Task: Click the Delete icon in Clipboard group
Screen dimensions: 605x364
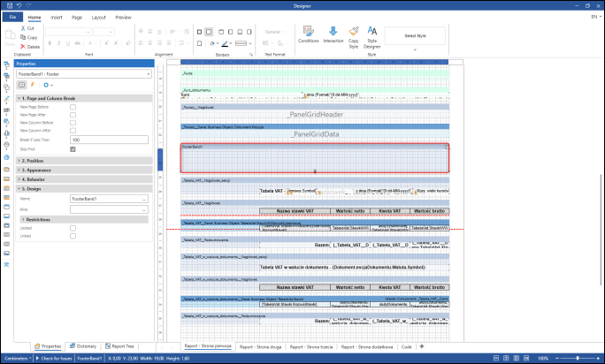Action: click(x=21, y=46)
